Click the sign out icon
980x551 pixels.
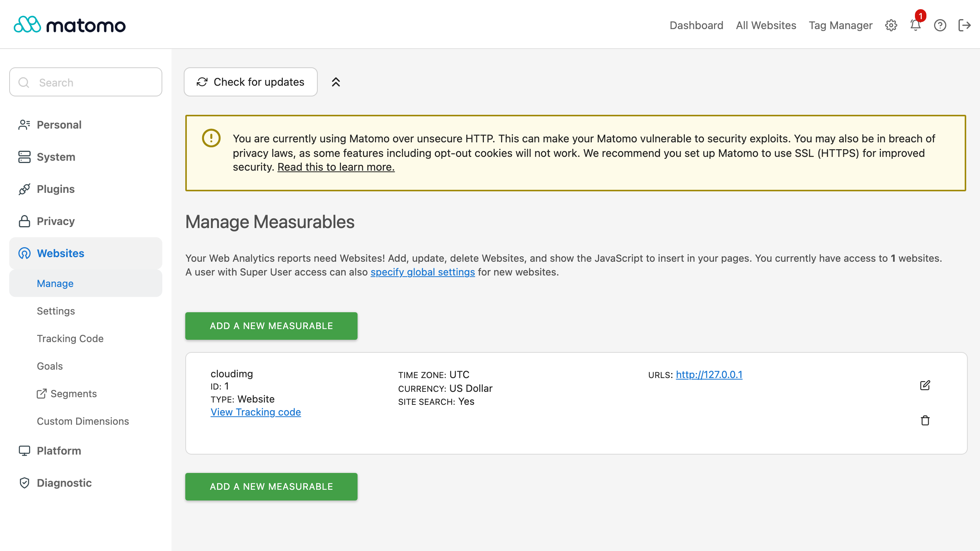(964, 25)
